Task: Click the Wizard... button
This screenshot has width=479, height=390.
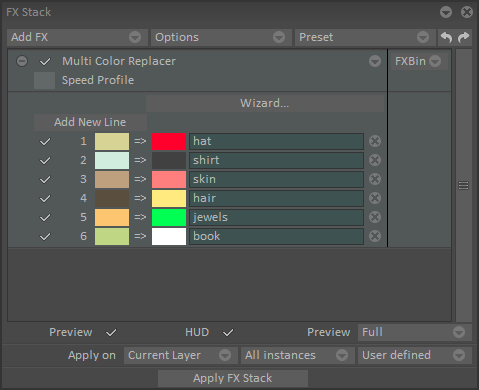Action: [x=265, y=103]
